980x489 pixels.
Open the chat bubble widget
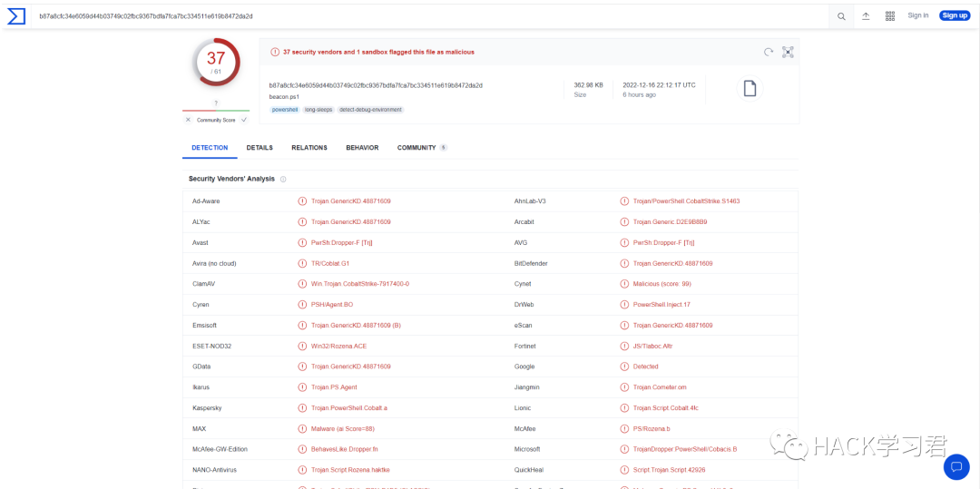tap(955, 465)
